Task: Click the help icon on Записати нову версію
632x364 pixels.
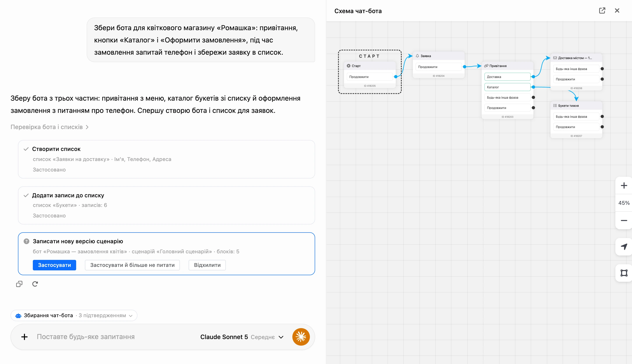Action: (26, 241)
